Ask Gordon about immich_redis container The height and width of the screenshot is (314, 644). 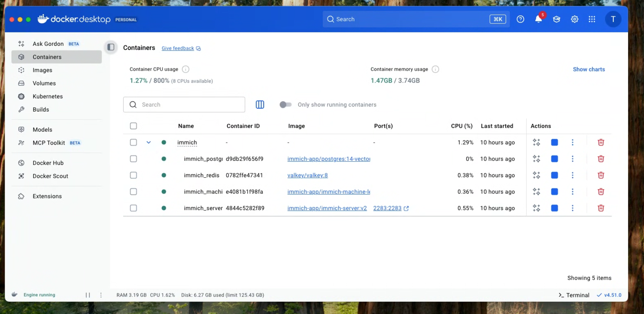click(536, 175)
